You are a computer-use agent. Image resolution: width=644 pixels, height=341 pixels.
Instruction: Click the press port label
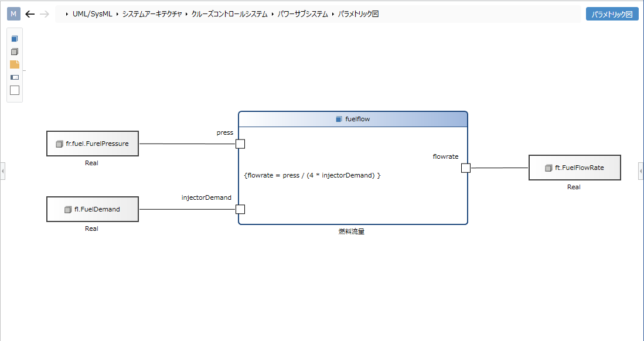224,132
